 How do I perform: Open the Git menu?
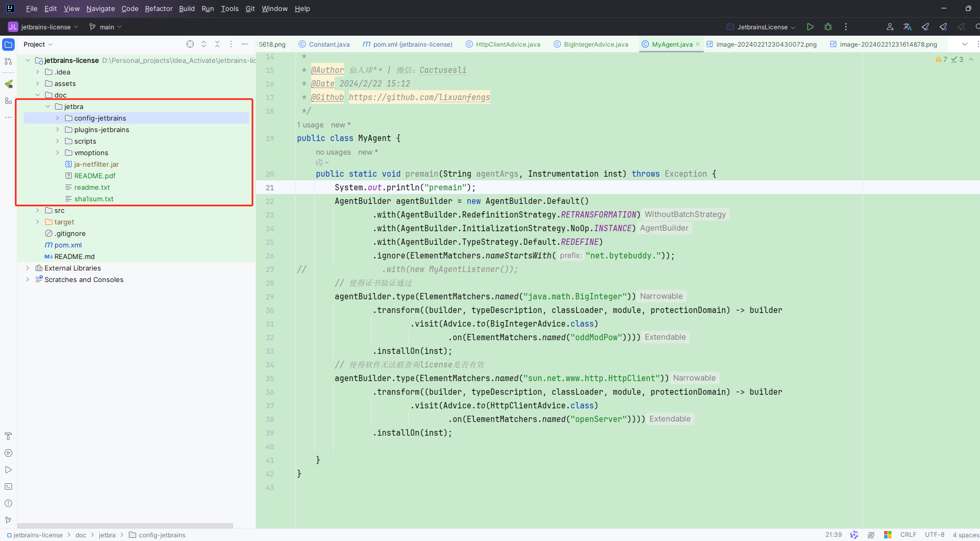(250, 8)
